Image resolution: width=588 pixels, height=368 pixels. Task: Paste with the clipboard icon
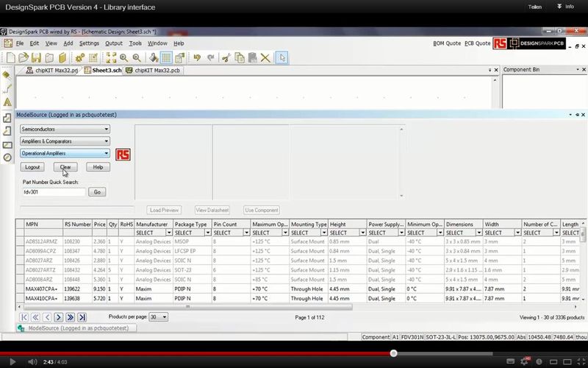click(x=252, y=57)
